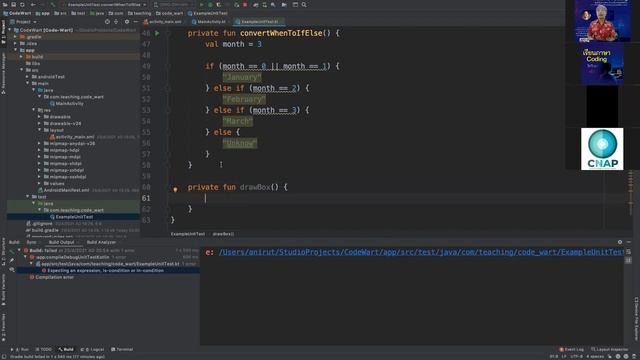Viewport: 640px width, 360px height.
Task: Open the Device File Explorer from right strip
Action: point(636,318)
